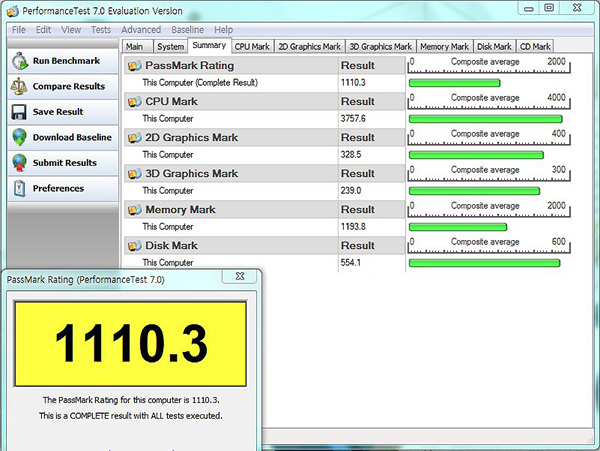Click the Save Result button label

(58, 112)
